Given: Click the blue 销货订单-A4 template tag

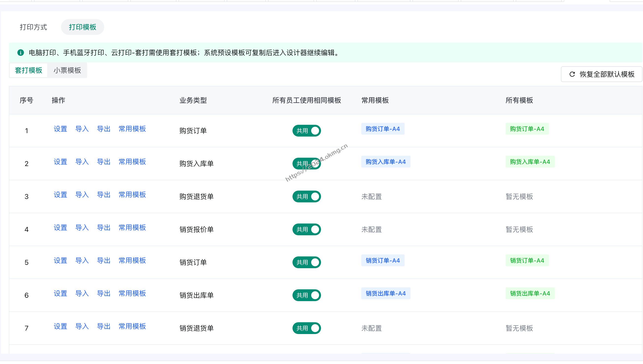Looking at the screenshot, I should tap(383, 261).
